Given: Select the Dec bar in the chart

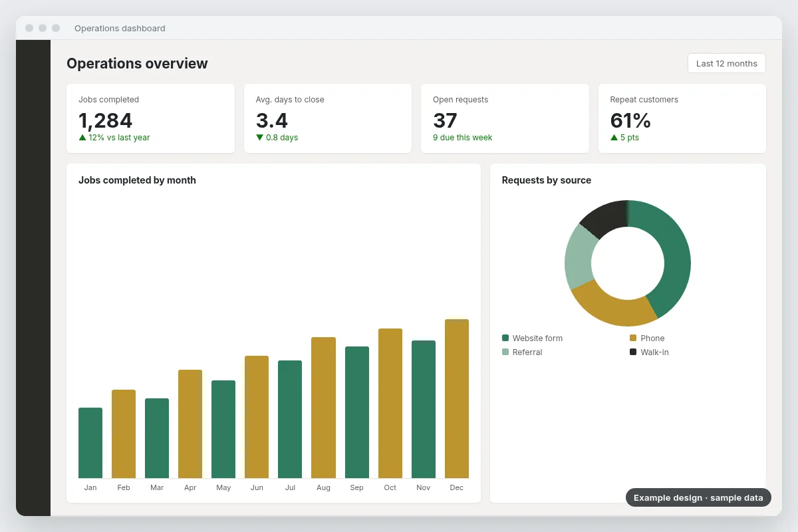Looking at the screenshot, I should [x=457, y=398].
